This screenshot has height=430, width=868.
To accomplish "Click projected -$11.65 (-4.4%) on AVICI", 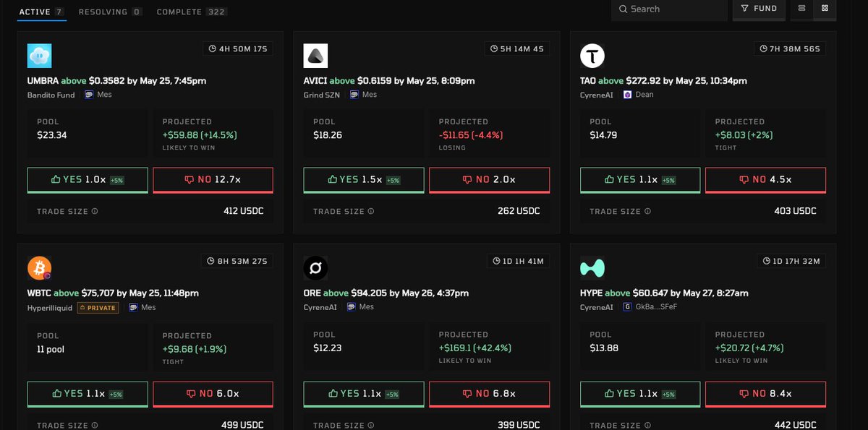I will point(471,134).
